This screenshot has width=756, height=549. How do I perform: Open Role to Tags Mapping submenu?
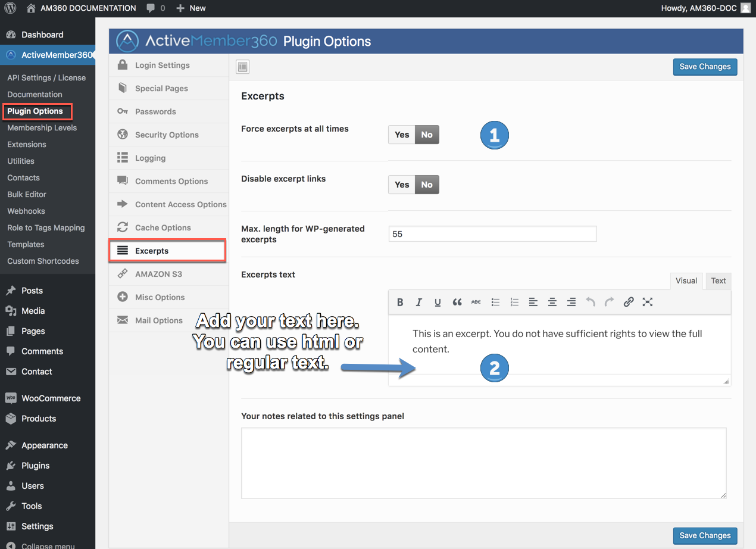pyautogui.click(x=46, y=227)
